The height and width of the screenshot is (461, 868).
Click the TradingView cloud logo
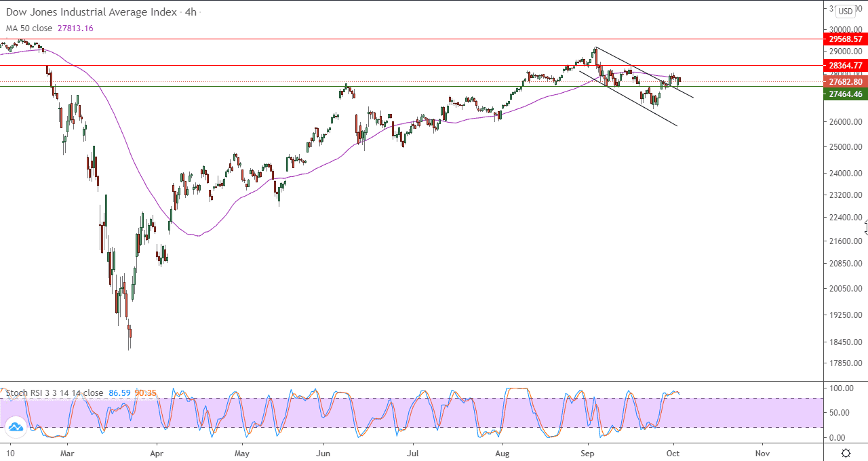(15, 427)
